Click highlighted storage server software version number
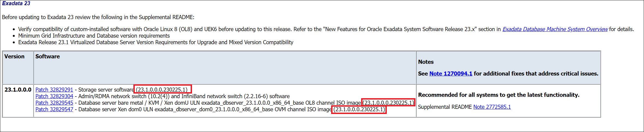This screenshot has height=132, width=644. [x=163, y=89]
